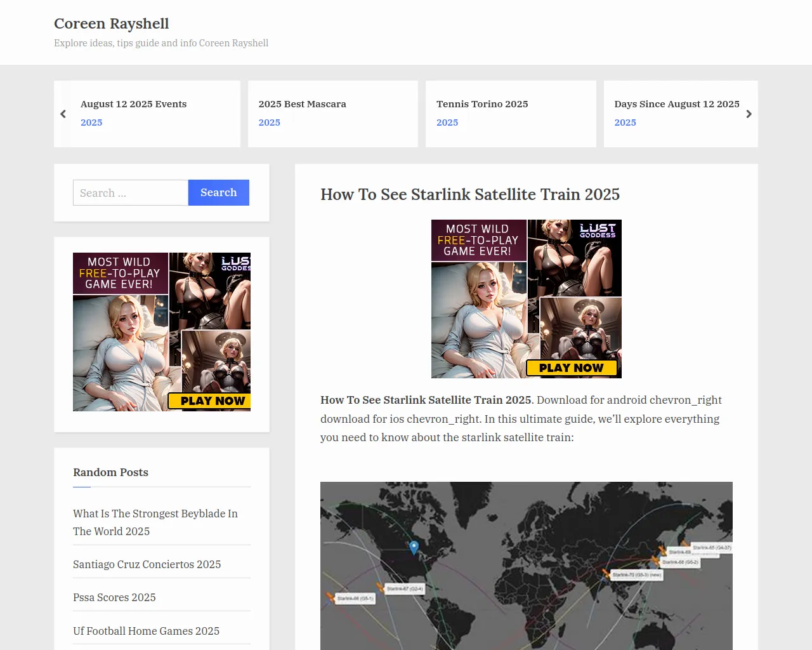Open the Tennis Torino 2025 post
This screenshot has width=812, height=650.
[481, 104]
